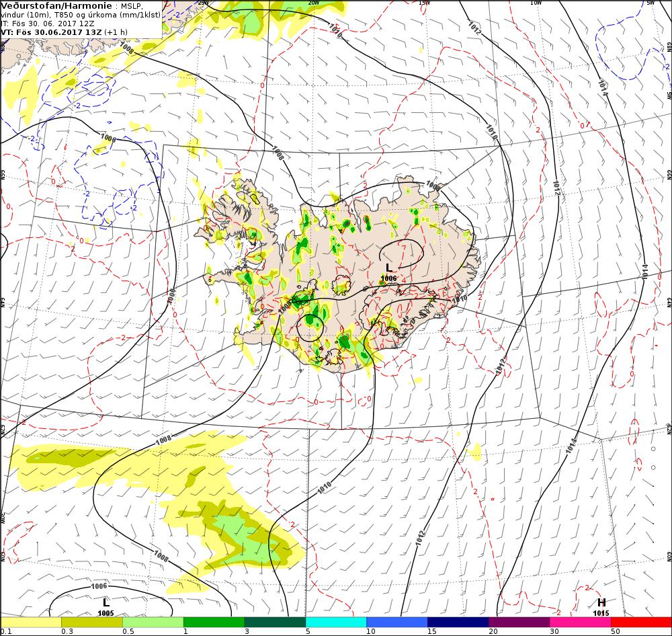
Task: Select the '0.1' legend scale number
Action: pos(5,632)
